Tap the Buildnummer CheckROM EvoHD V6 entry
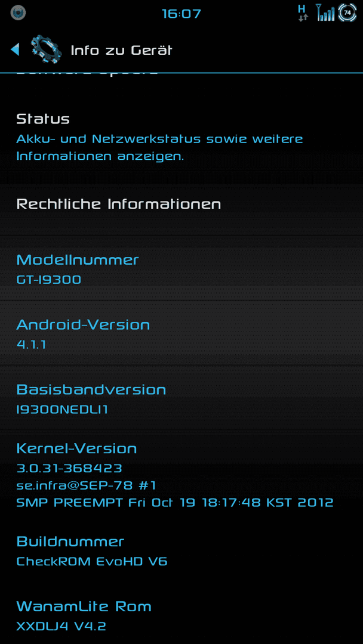The image size is (363, 644). [181, 551]
